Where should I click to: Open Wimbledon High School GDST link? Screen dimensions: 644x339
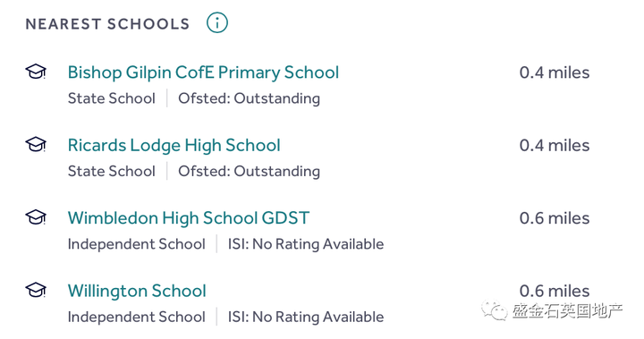tap(189, 218)
